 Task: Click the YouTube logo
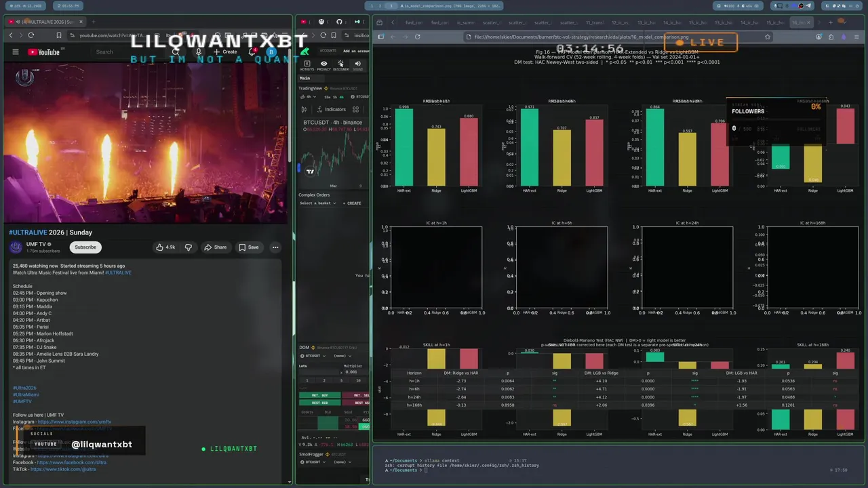tap(44, 52)
